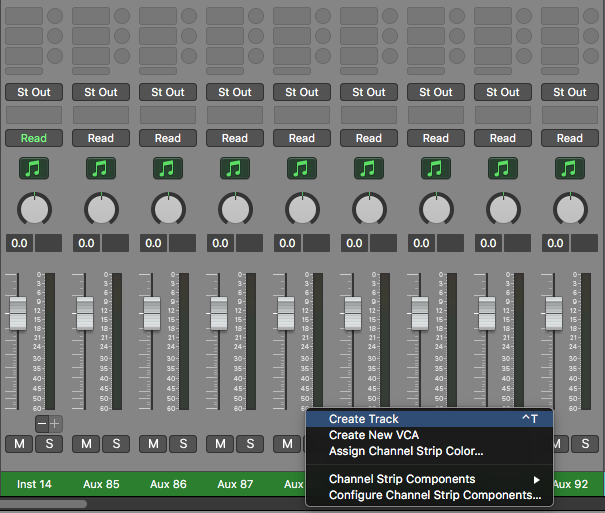This screenshot has width=605, height=513.
Task: Change automation mode Read on Aux 85
Action: (x=101, y=138)
